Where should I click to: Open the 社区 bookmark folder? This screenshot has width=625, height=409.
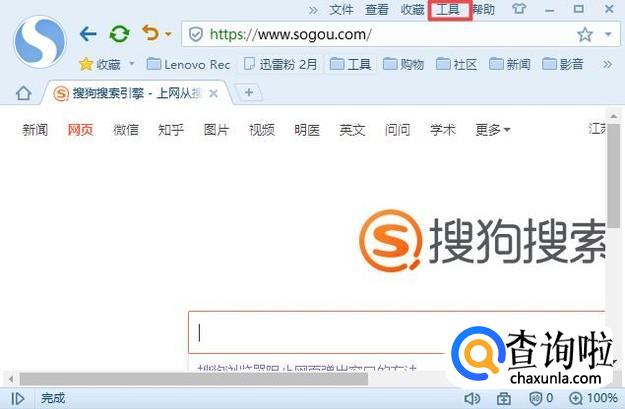pos(456,64)
